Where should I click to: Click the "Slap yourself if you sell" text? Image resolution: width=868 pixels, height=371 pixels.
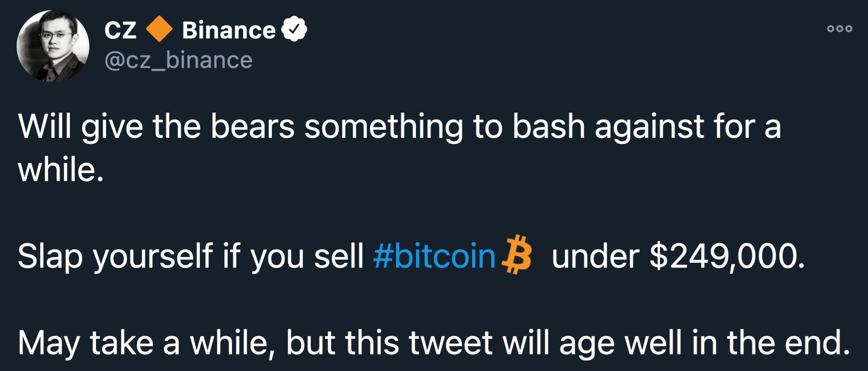tap(191, 256)
